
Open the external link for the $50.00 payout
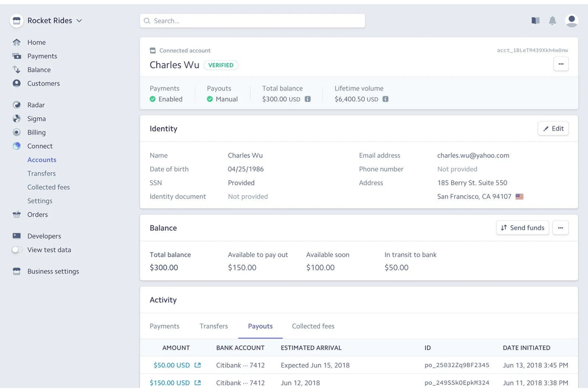tap(198, 365)
